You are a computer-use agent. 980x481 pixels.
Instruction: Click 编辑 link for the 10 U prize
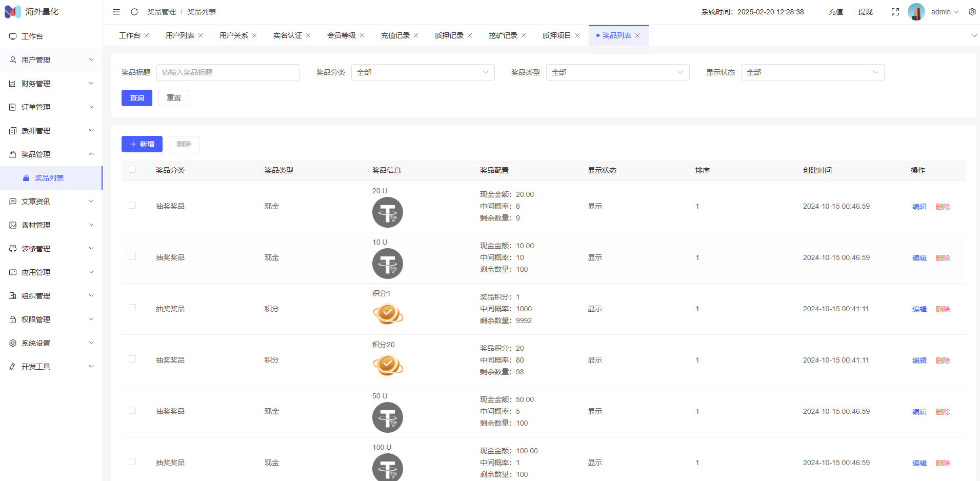[919, 258]
